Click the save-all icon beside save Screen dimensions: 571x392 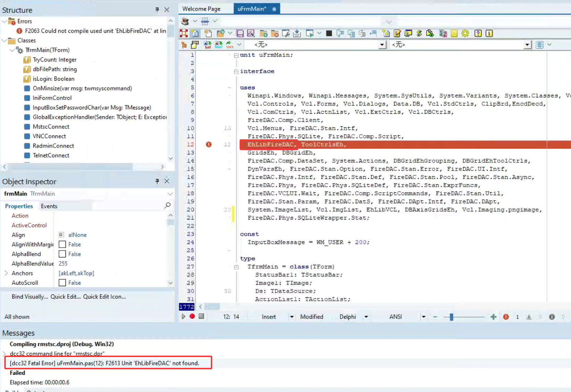[251, 33]
